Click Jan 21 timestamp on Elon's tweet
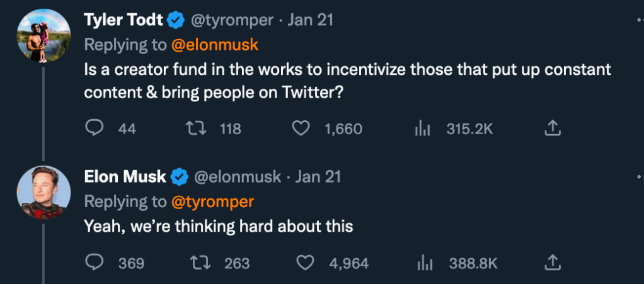This screenshot has height=284, width=644. [x=318, y=177]
